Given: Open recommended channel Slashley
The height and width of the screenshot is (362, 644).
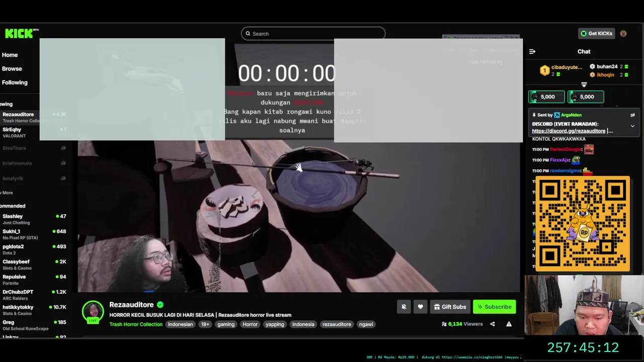Looking at the screenshot, I should [x=34, y=219].
